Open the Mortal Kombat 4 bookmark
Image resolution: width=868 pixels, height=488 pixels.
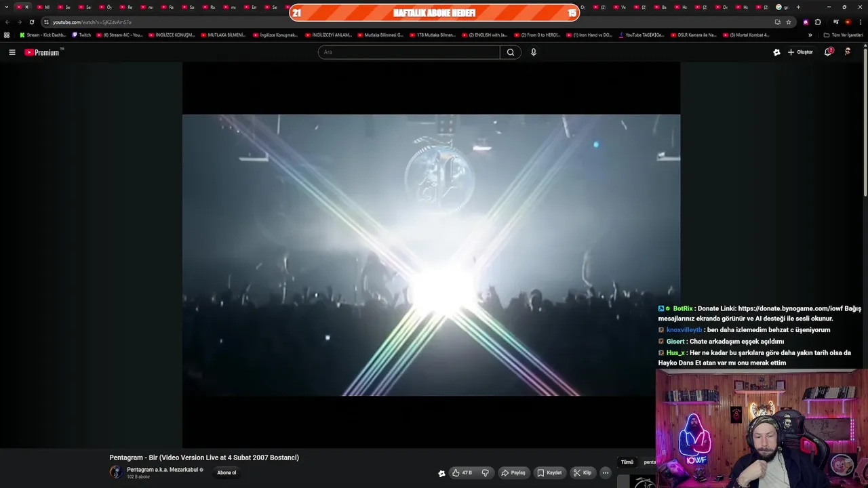coord(746,35)
